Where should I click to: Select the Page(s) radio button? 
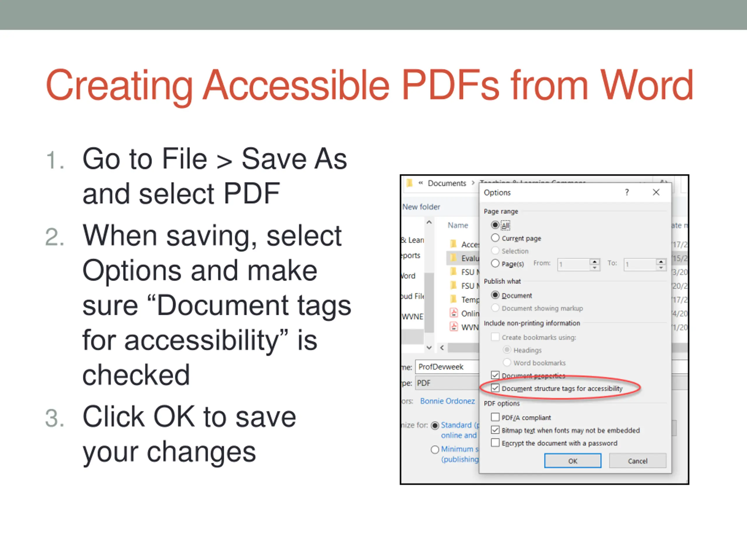[495, 264]
